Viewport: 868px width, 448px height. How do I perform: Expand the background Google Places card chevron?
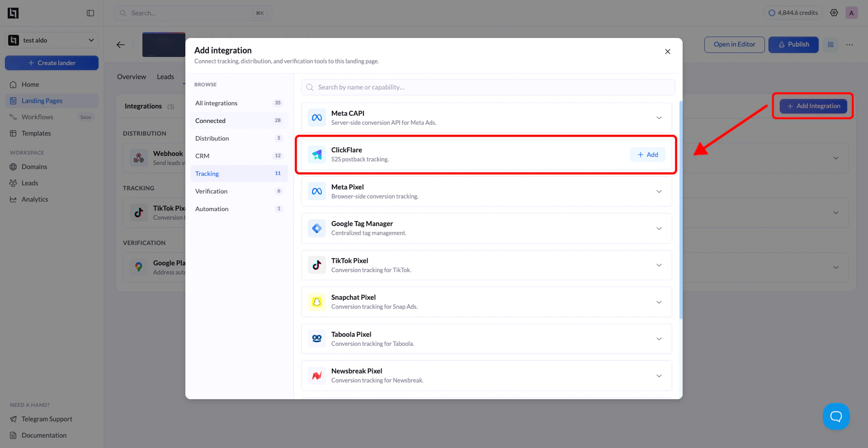point(836,268)
